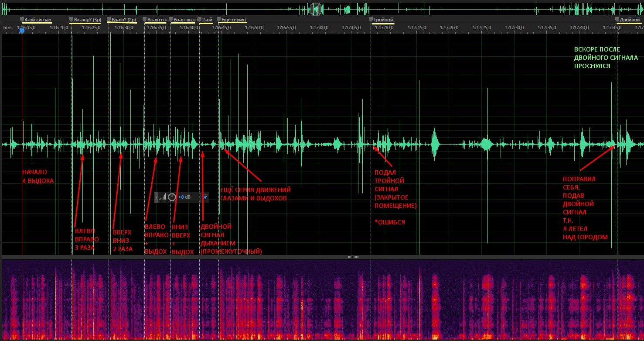Click the 'hms' time format label
644x341 pixels.
[x=8, y=28]
